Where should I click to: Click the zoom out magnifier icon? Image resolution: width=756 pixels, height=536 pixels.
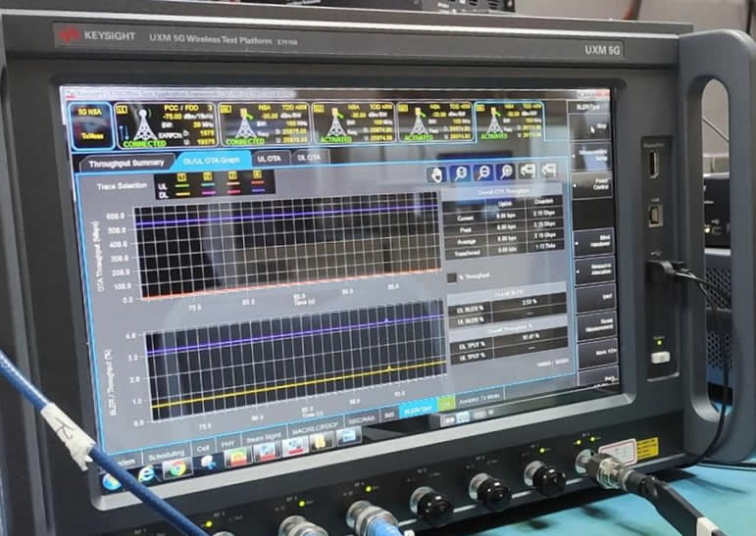pyautogui.click(x=482, y=172)
